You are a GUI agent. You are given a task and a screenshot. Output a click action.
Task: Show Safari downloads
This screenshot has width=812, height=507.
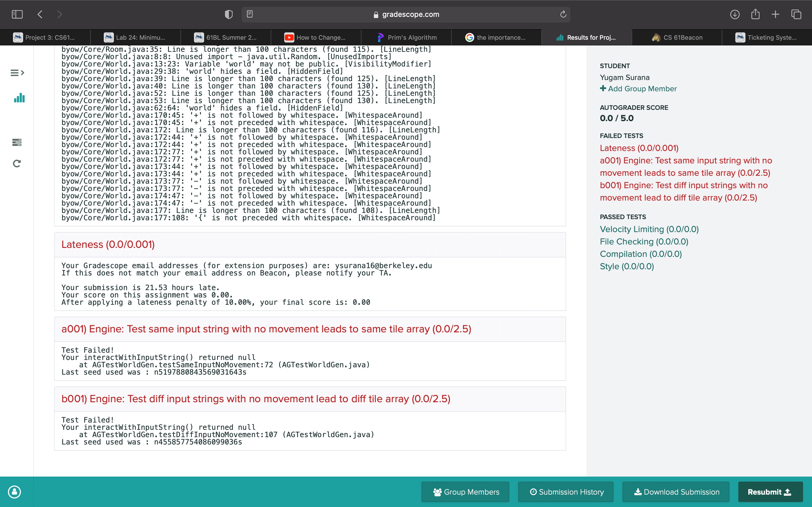click(734, 14)
